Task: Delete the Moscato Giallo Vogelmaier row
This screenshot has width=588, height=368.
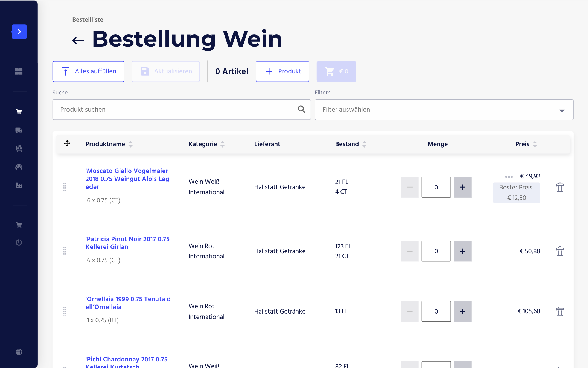Action: click(x=560, y=187)
